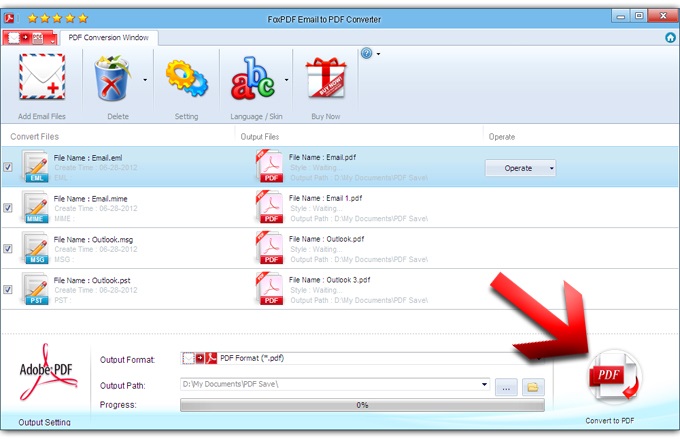Click 'File Name : Outlook.pdf' output text
This screenshot has width=680, height=439.
[327, 239]
